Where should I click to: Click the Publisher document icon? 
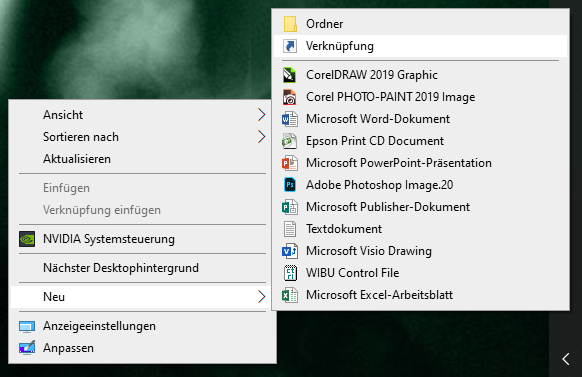(290, 207)
